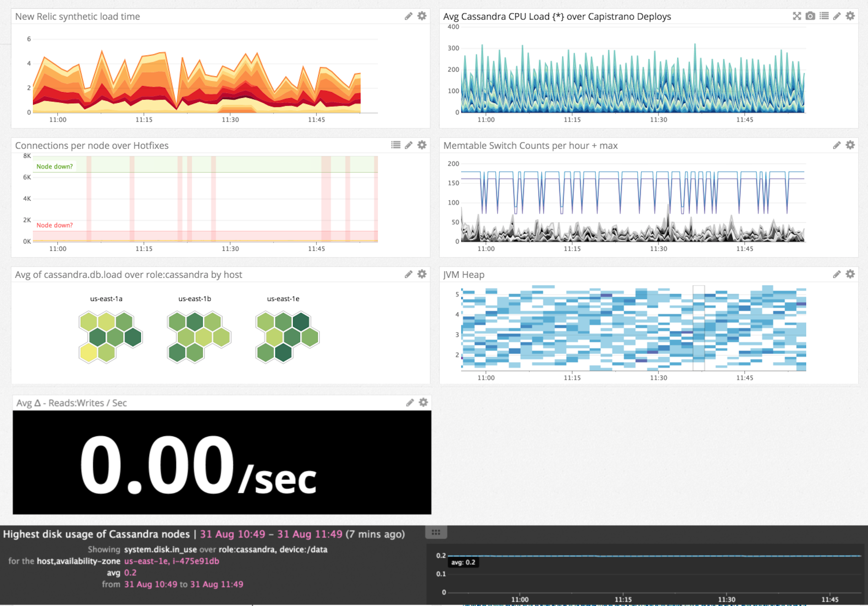Image resolution: width=868 pixels, height=606 pixels.
Task: Expand the Avg Cassandra CPU Load graph to fullscreen
Action: [797, 16]
